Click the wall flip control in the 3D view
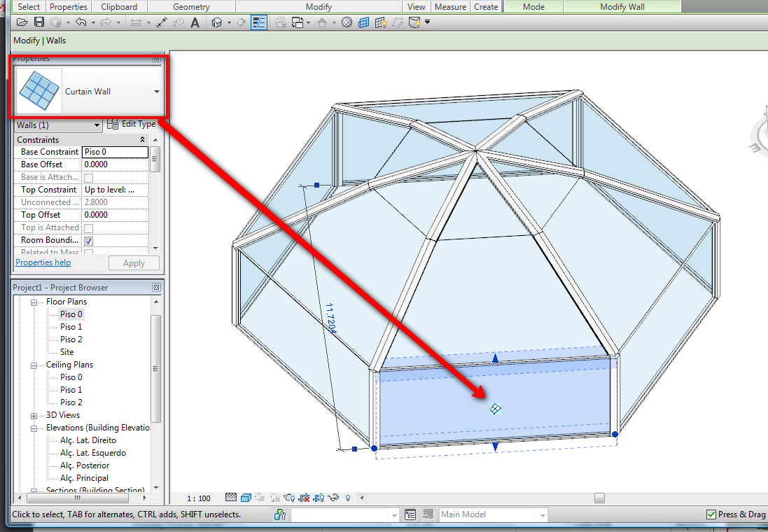This screenshot has height=532, width=768. pos(495,409)
